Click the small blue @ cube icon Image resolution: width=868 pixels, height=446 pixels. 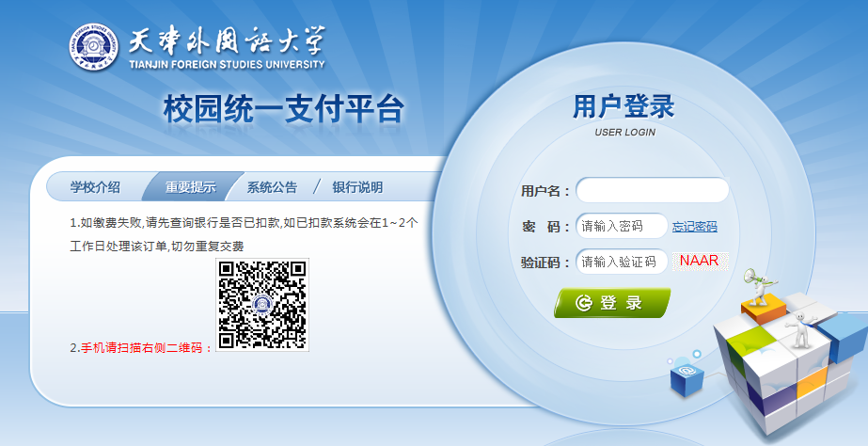coord(684,376)
